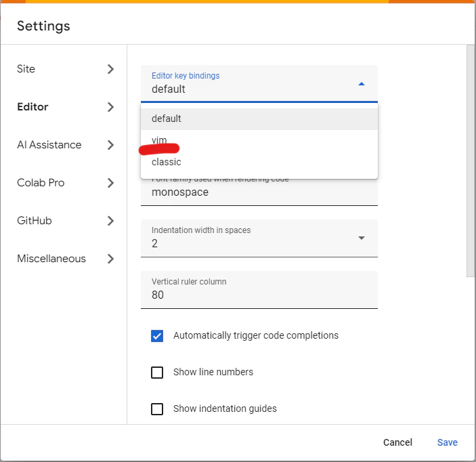Click the arrow beside Miscellaneous
The height and width of the screenshot is (462, 476).
pyautogui.click(x=111, y=259)
